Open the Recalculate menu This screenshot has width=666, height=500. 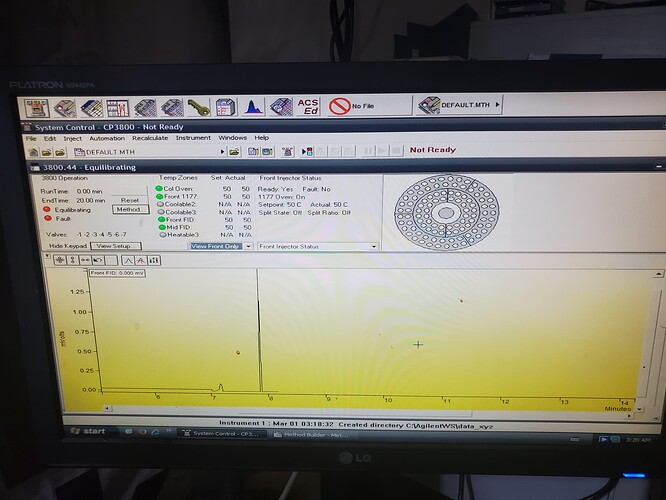click(x=150, y=138)
